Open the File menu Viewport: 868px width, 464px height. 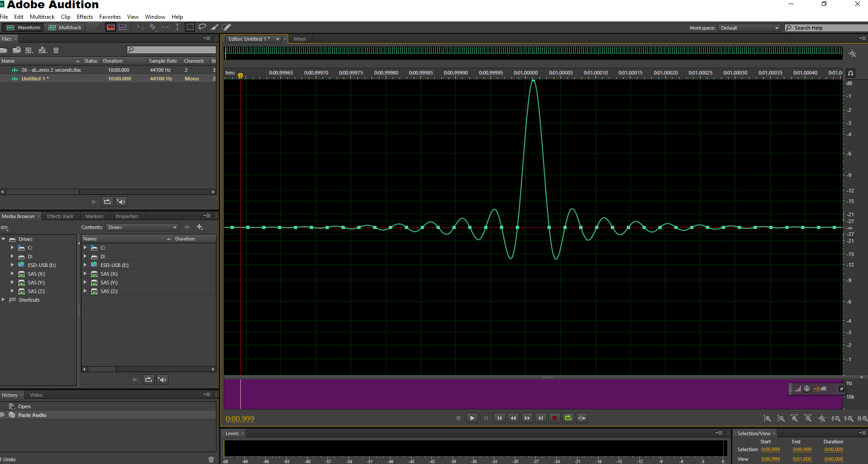tap(4, 17)
